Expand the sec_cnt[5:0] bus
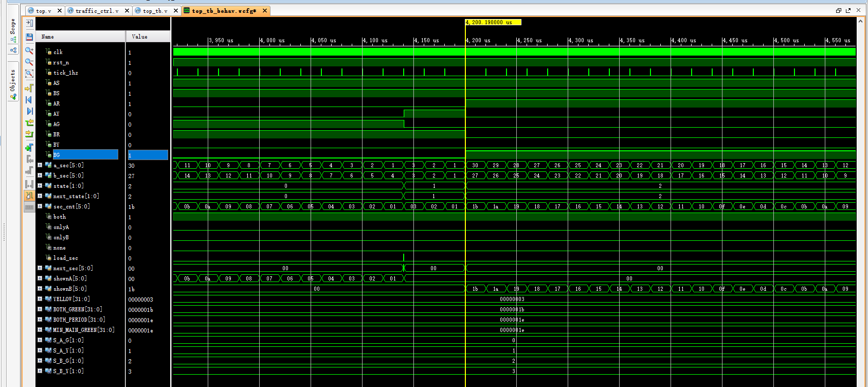Image resolution: width=868 pixels, height=387 pixels. tap(40, 206)
